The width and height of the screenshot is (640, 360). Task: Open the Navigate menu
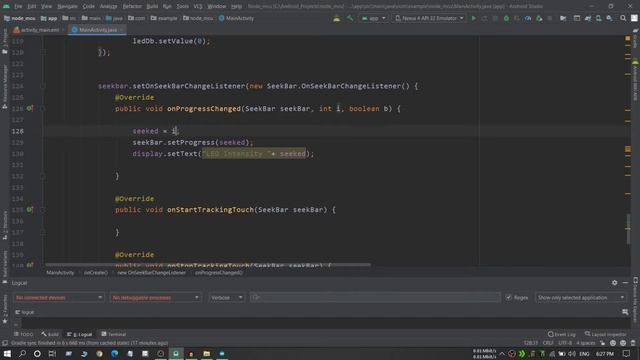(67, 6)
